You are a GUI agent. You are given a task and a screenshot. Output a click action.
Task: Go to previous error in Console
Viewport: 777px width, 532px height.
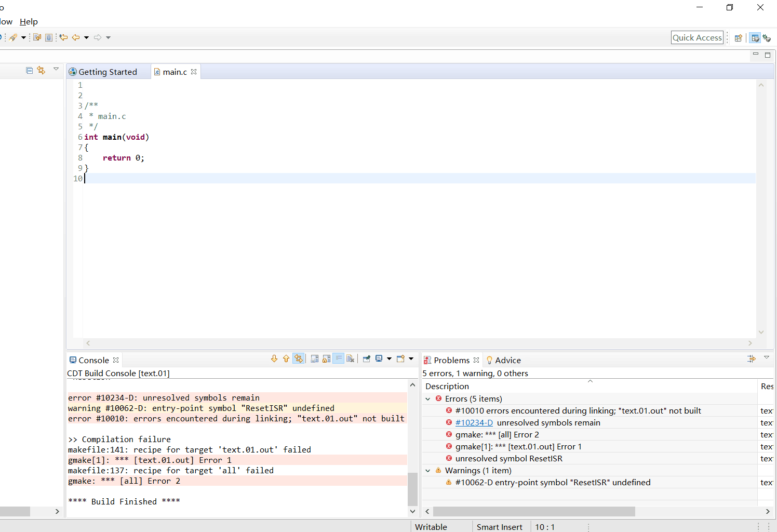286,358
